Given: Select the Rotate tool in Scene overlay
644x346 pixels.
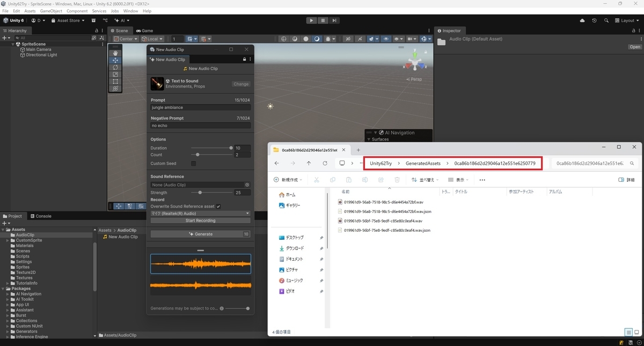Looking at the screenshot, I should [x=115, y=68].
